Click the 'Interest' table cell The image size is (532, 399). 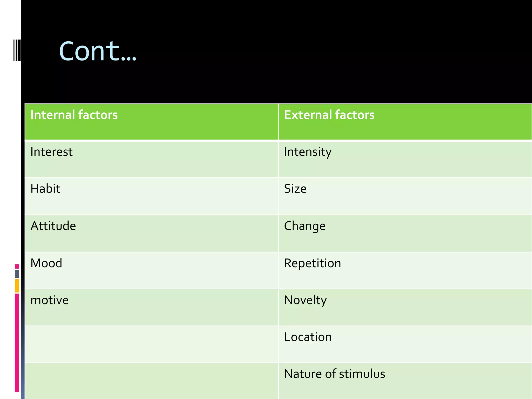151,159
